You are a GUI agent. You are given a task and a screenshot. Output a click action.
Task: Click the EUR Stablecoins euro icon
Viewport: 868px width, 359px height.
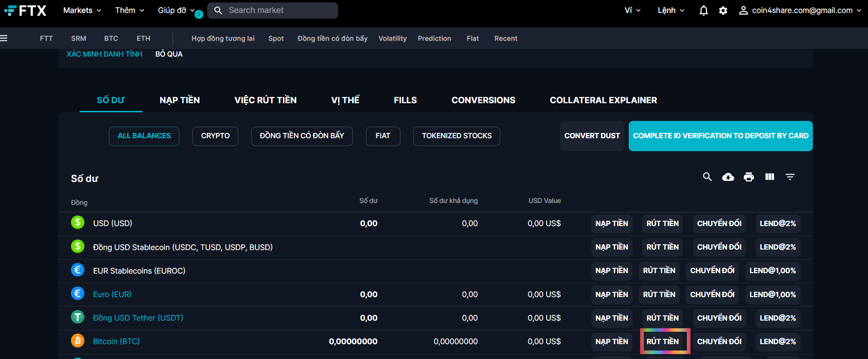point(78,270)
